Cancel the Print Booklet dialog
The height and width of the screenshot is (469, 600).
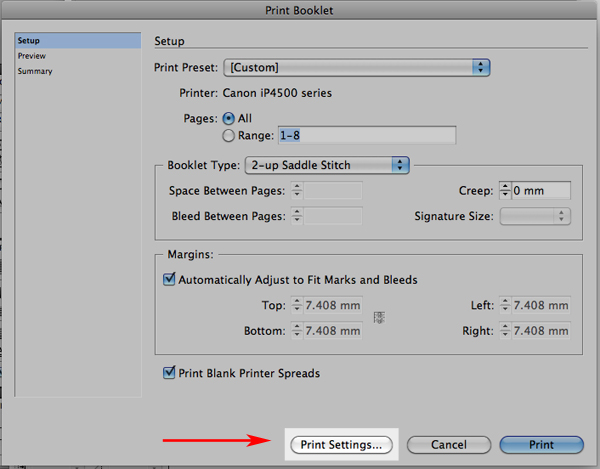[x=449, y=445]
